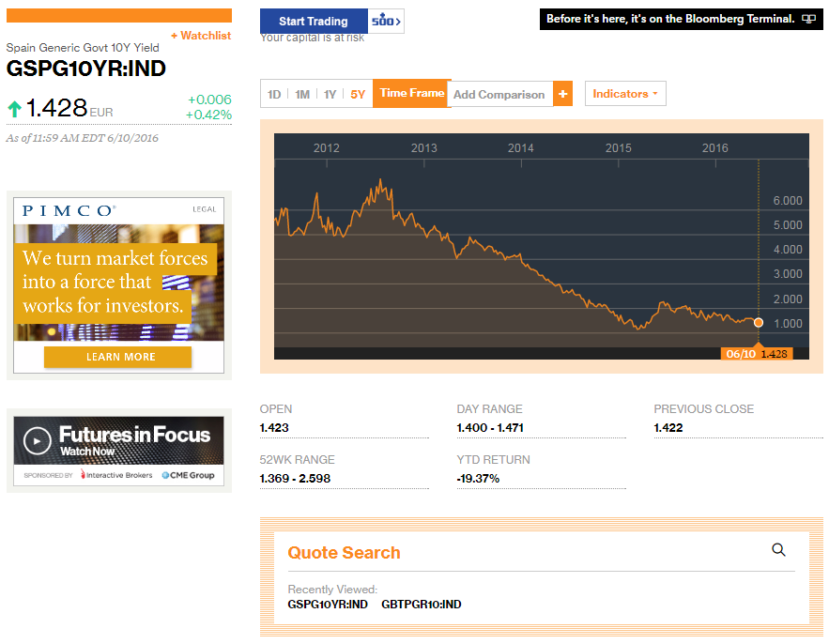Open the LEGAL link in PIMCO ad
This screenshot has height=644, width=829.
(204, 209)
